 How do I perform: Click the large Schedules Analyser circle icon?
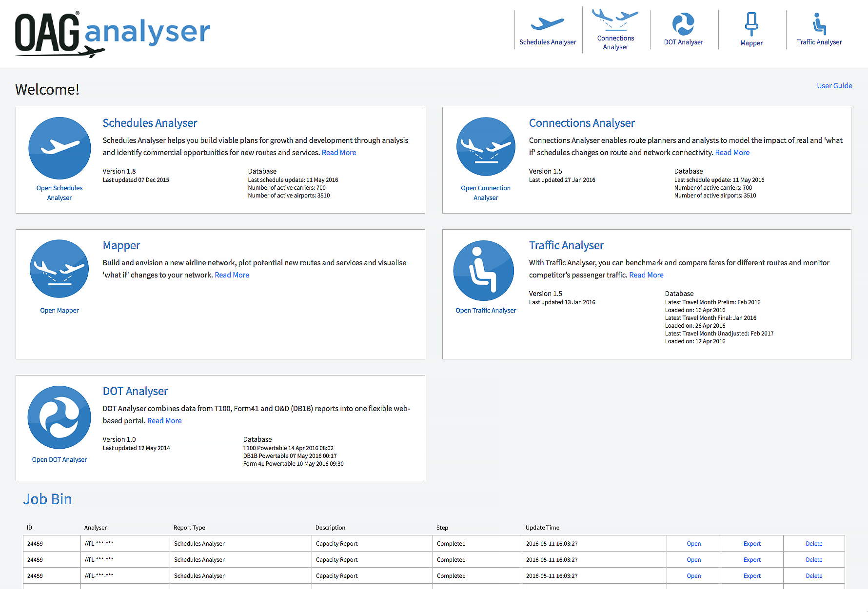click(x=59, y=148)
